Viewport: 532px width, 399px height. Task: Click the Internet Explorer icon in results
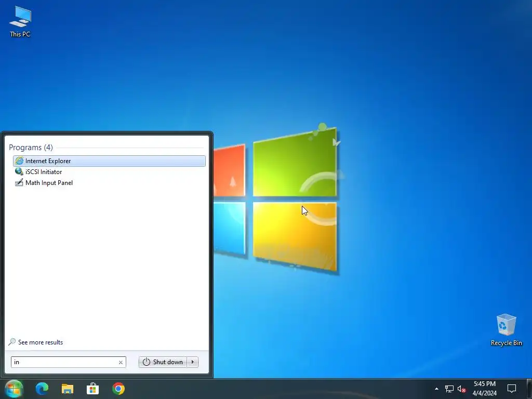click(19, 161)
